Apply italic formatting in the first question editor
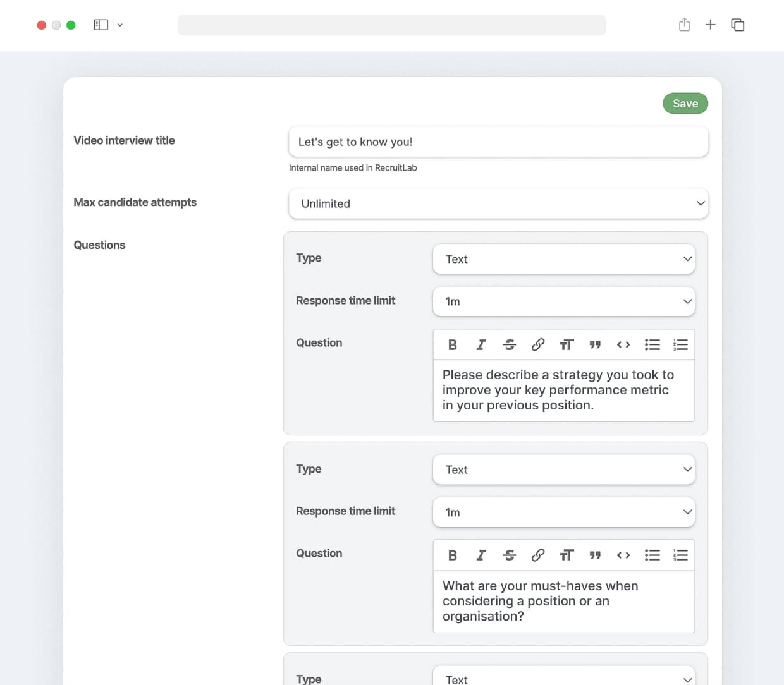Screen dimensions: 784x685 tap(481, 344)
